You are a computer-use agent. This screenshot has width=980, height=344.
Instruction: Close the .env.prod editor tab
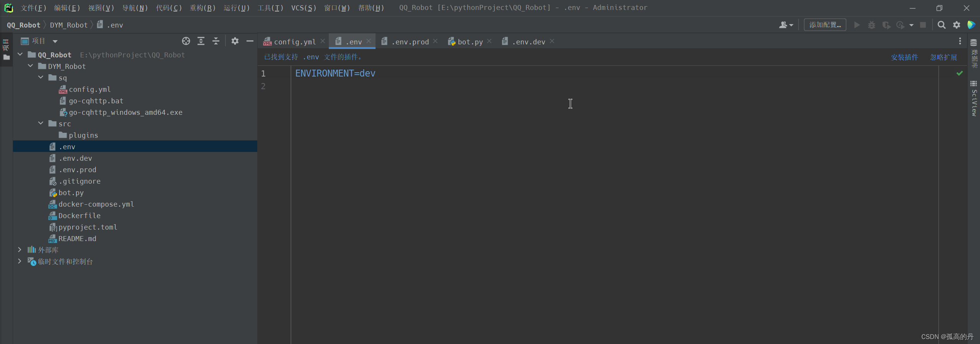pyautogui.click(x=435, y=41)
